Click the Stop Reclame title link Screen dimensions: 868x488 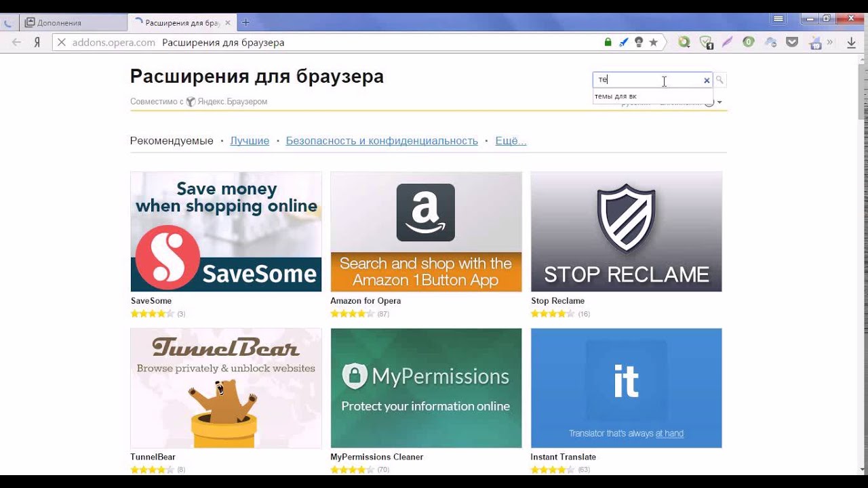[557, 301]
